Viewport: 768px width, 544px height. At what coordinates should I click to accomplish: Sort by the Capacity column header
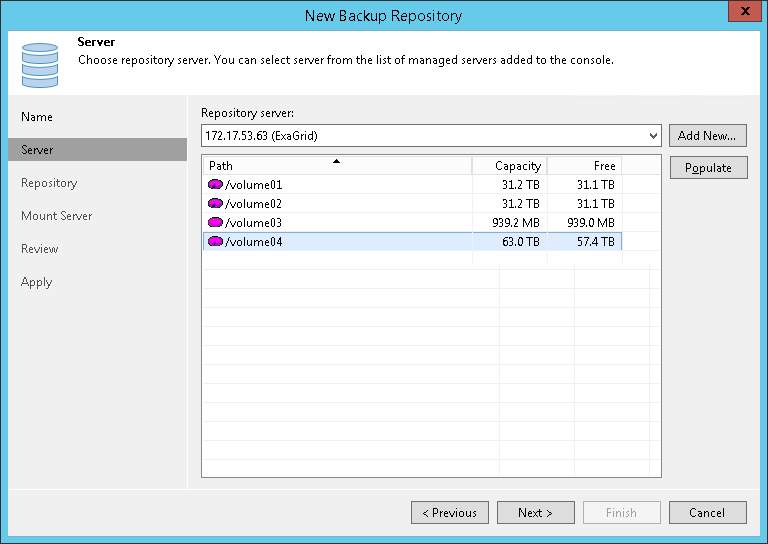tap(509, 166)
